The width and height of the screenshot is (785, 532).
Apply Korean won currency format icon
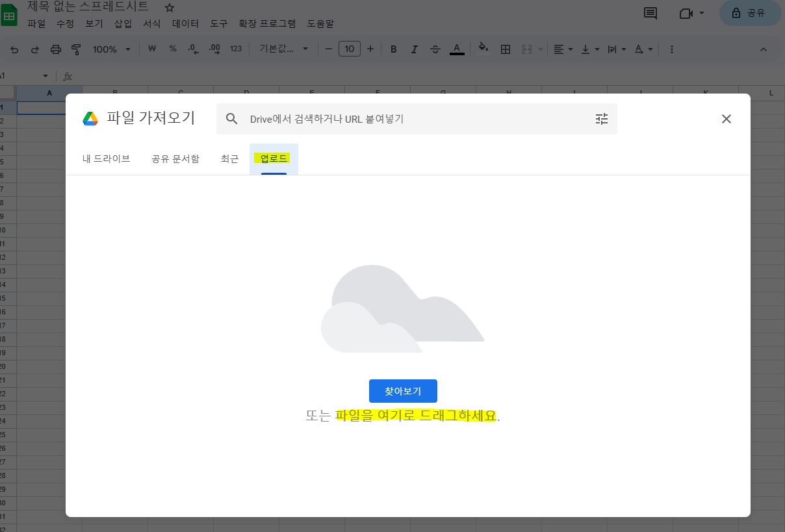point(151,49)
